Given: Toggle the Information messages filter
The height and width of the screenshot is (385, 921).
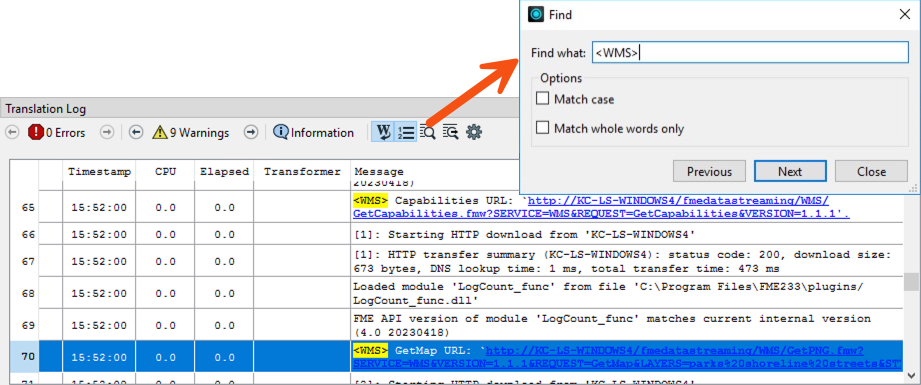Looking at the screenshot, I should tap(314, 133).
